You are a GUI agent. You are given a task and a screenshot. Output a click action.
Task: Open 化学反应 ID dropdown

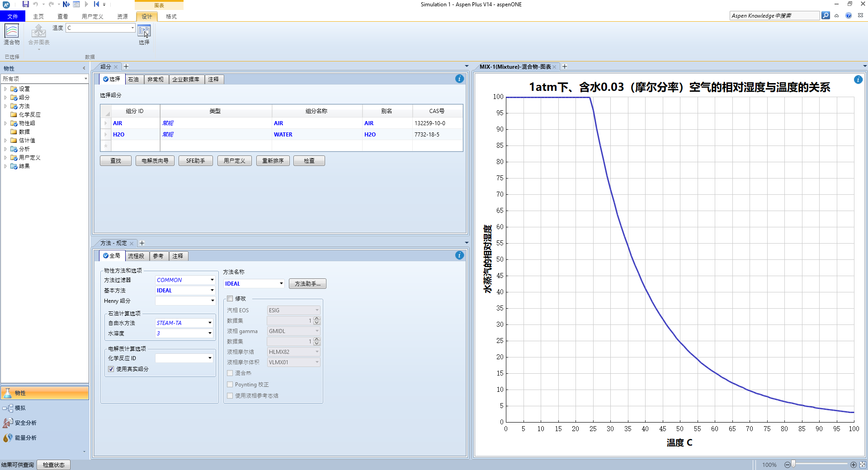pyautogui.click(x=210, y=358)
